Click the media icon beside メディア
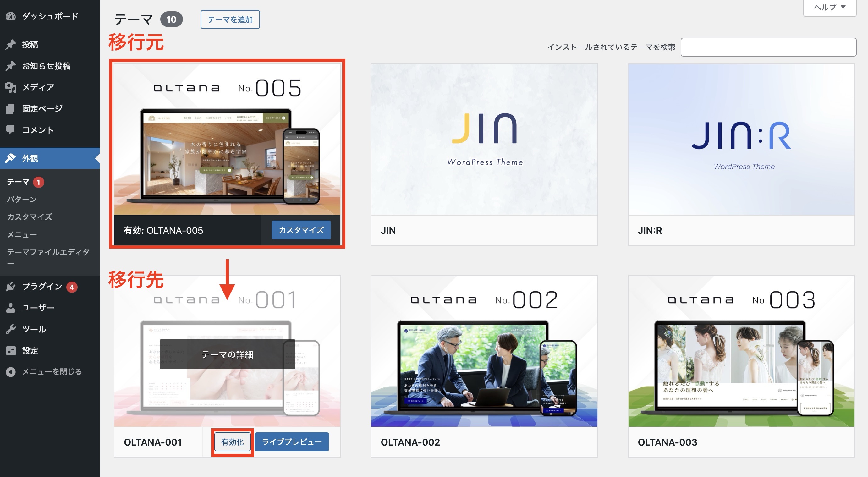 (11, 87)
